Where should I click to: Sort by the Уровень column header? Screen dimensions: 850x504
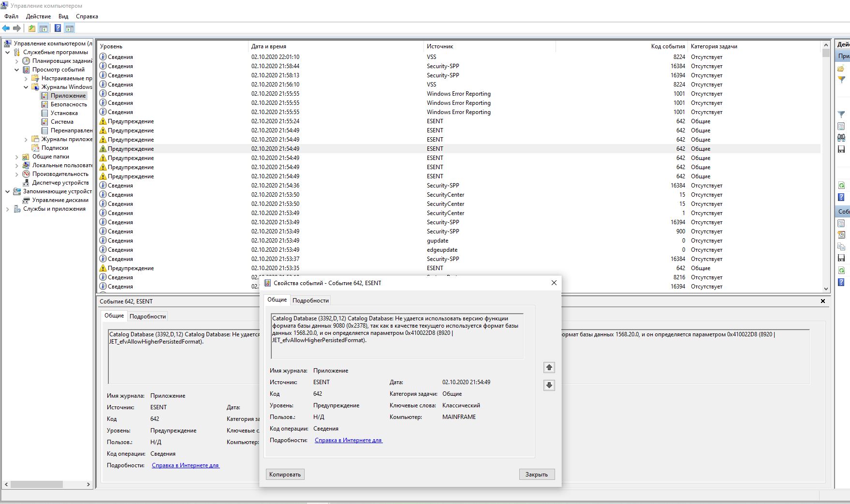point(173,46)
